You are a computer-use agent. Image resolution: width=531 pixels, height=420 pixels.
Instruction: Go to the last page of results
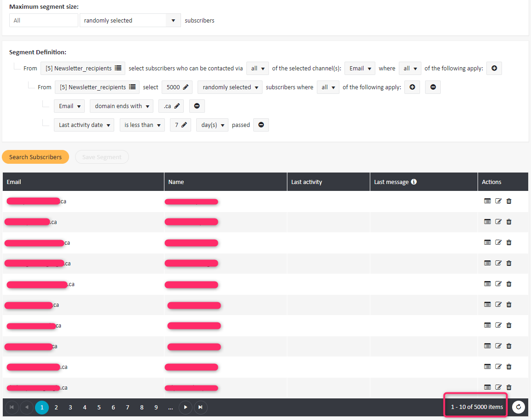[x=200, y=407]
